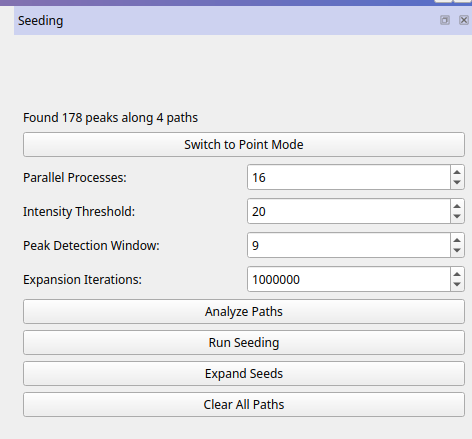Click the Intensity Threshold label
472x439 pixels.
pyautogui.click(x=79, y=212)
